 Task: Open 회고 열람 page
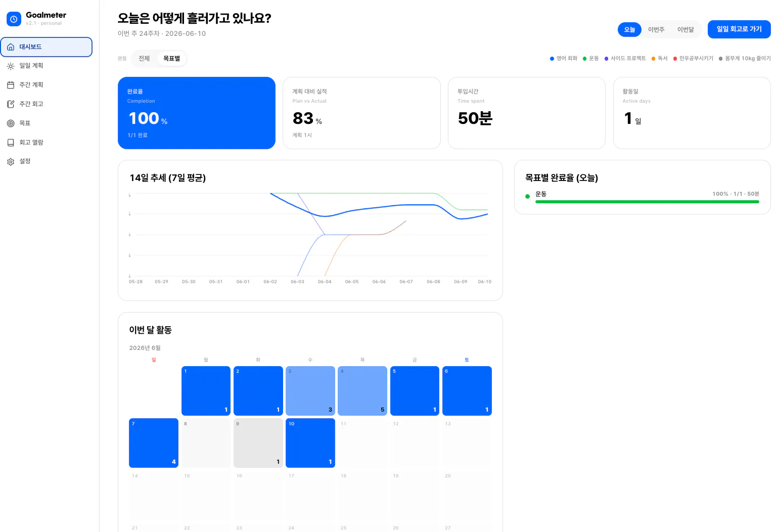(x=47, y=143)
